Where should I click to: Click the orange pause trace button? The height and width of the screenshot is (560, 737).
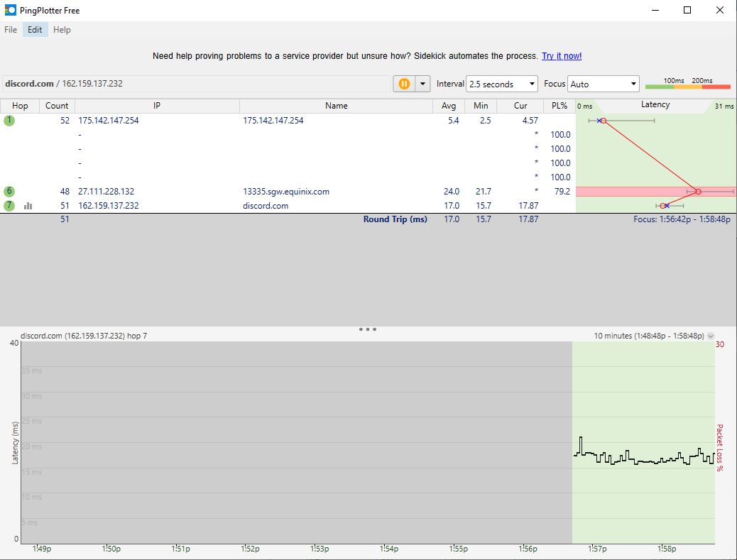click(404, 84)
